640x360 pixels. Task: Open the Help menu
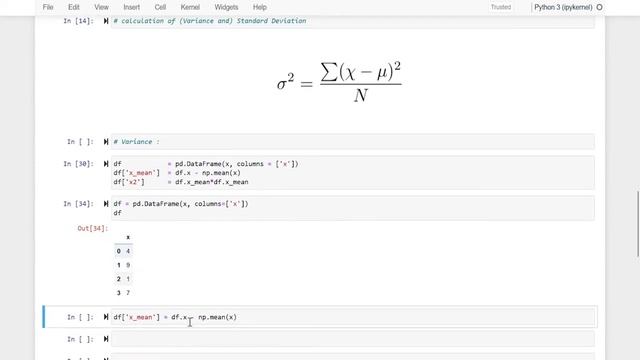pyautogui.click(x=260, y=7)
